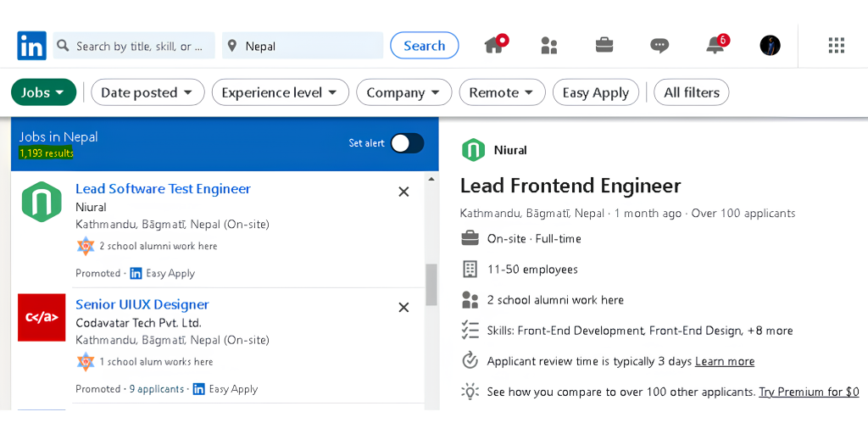The image size is (868, 434).
Task: Go to Home feed icon
Action: tap(495, 44)
